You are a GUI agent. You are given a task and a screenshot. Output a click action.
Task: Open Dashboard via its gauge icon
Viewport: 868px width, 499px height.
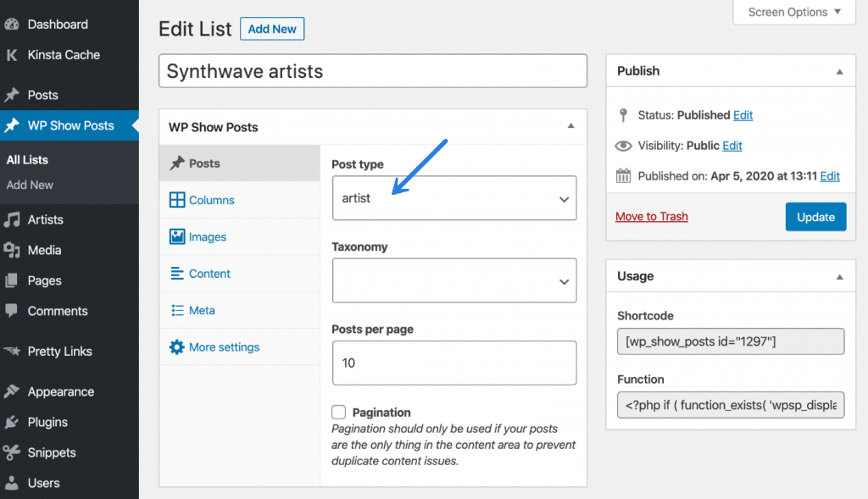[x=12, y=25]
